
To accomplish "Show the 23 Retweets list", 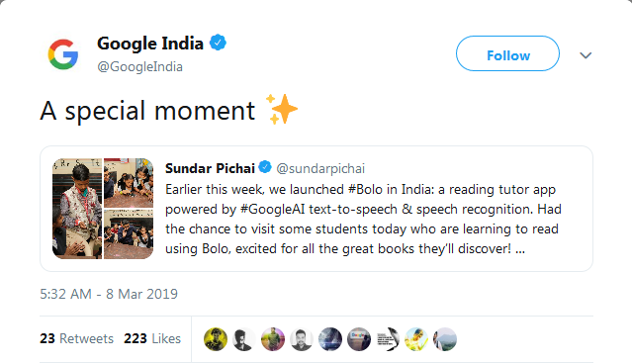I will tap(76, 338).
